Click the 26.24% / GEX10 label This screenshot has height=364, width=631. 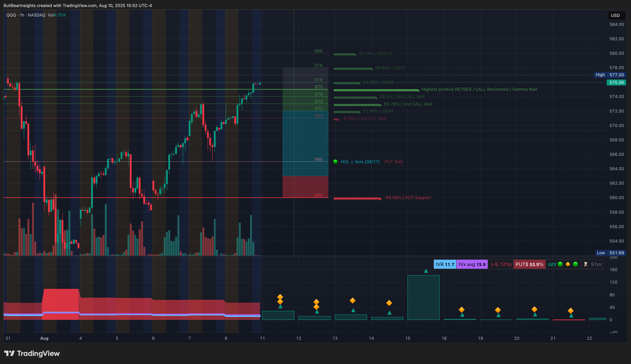coord(375,53)
